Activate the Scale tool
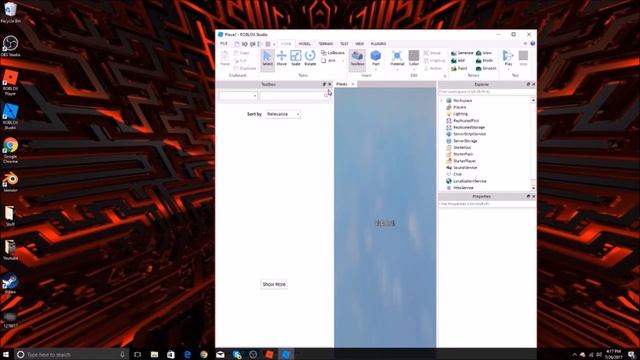This screenshot has width=640, height=360. (x=296, y=58)
